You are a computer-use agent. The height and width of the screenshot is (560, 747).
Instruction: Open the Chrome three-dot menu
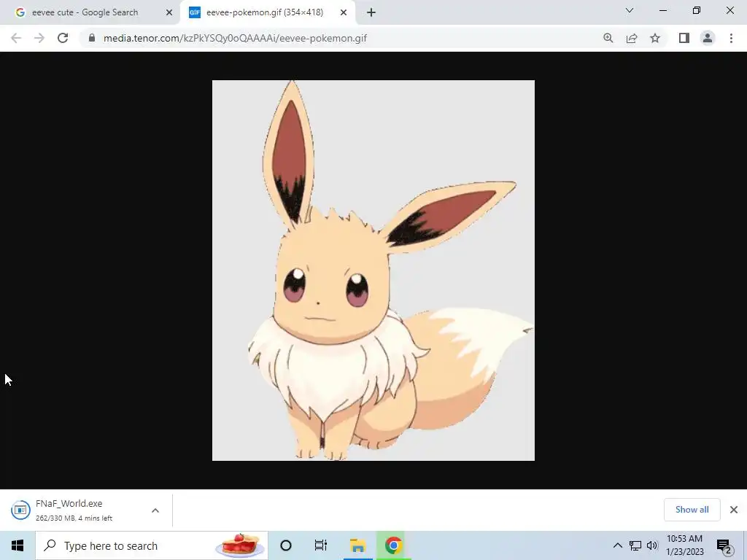(x=731, y=38)
